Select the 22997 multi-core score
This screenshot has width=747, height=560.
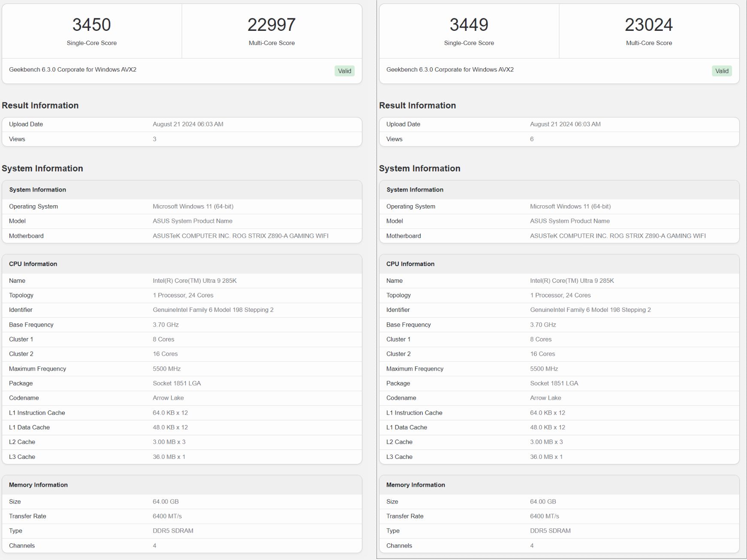coord(271,25)
